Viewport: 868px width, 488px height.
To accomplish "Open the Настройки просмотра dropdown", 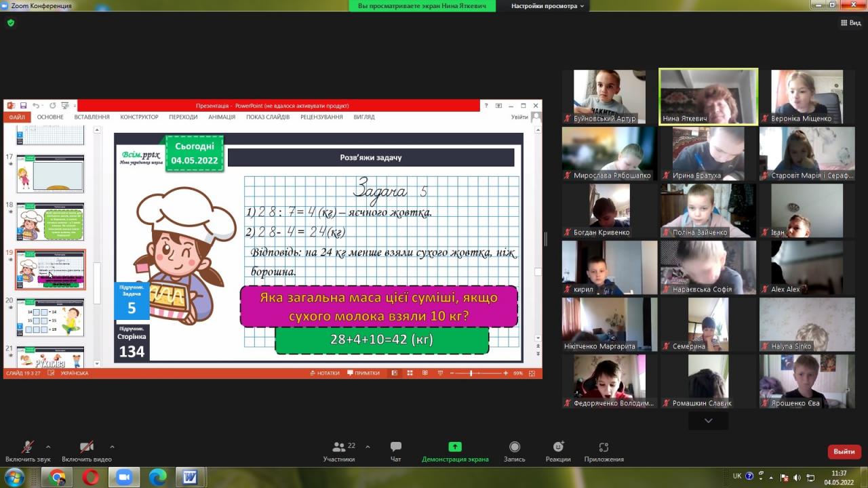I will click(548, 6).
